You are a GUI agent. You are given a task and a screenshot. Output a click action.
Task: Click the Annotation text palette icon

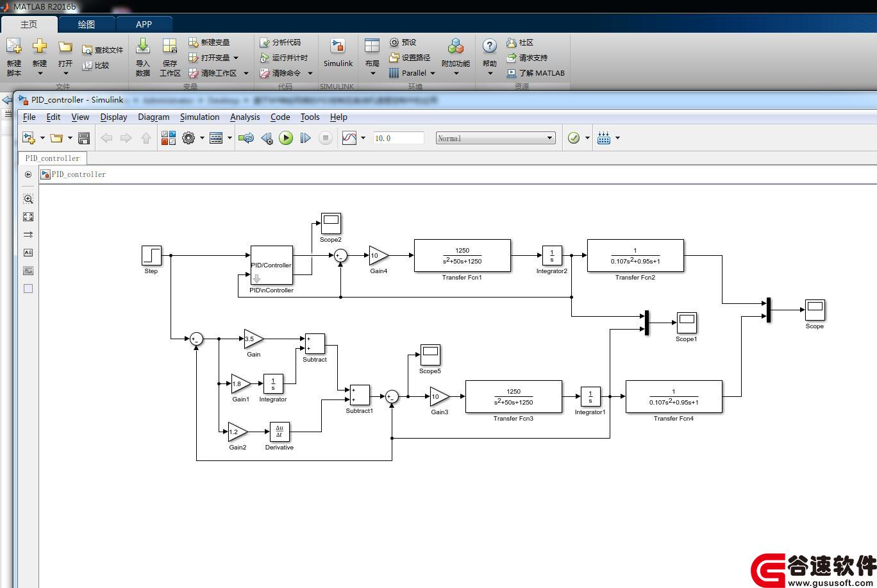pos(28,253)
